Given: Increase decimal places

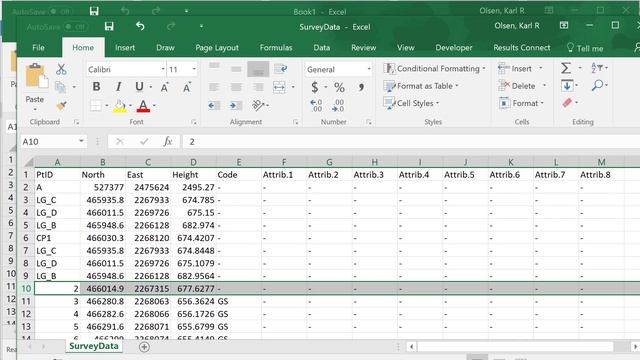Looking at the screenshot, I should point(316,105).
